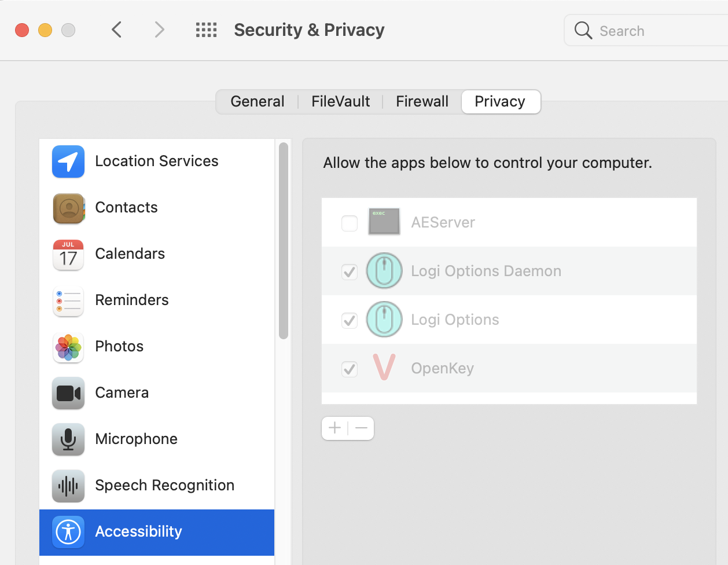The width and height of the screenshot is (728, 565).
Task: Enable the AEServer checkbox
Action: pyautogui.click(x=350, y=223)
